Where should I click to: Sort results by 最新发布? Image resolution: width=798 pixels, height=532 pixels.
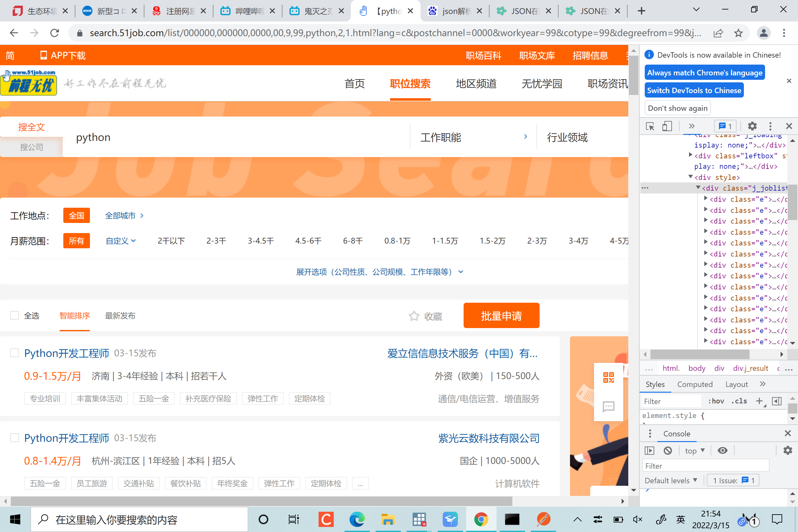tap(120, 315)
